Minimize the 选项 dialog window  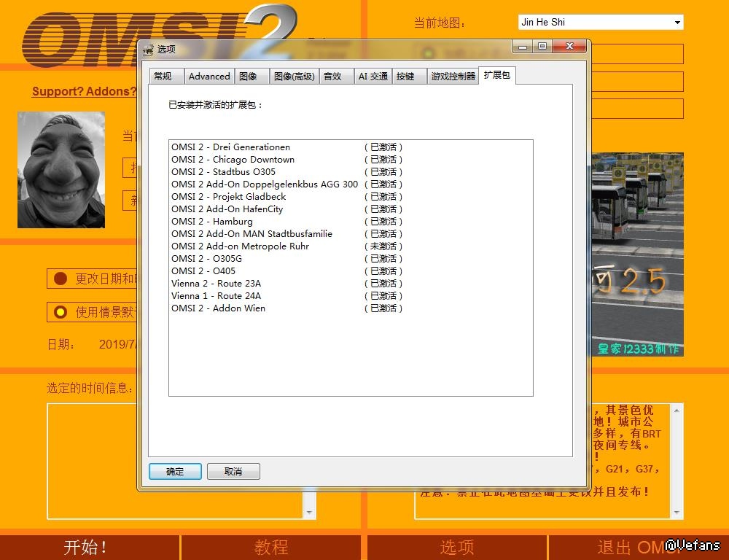pyautogui.click(x=523, y=46)
